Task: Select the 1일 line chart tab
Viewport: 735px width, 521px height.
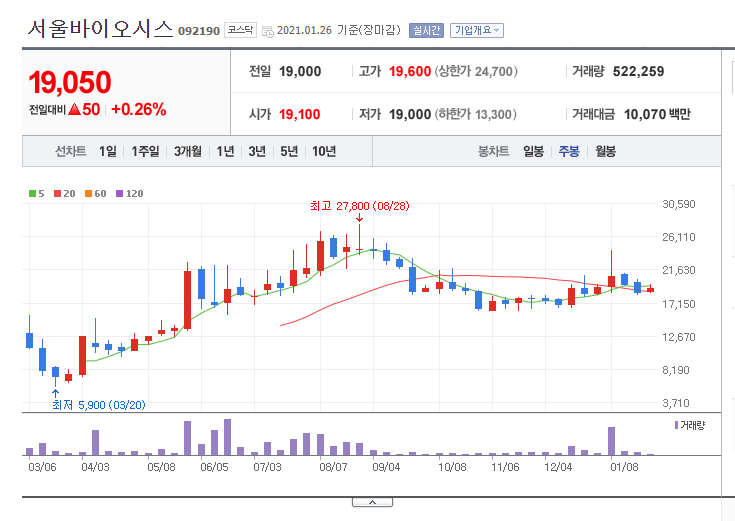Action: coord(108,151)
